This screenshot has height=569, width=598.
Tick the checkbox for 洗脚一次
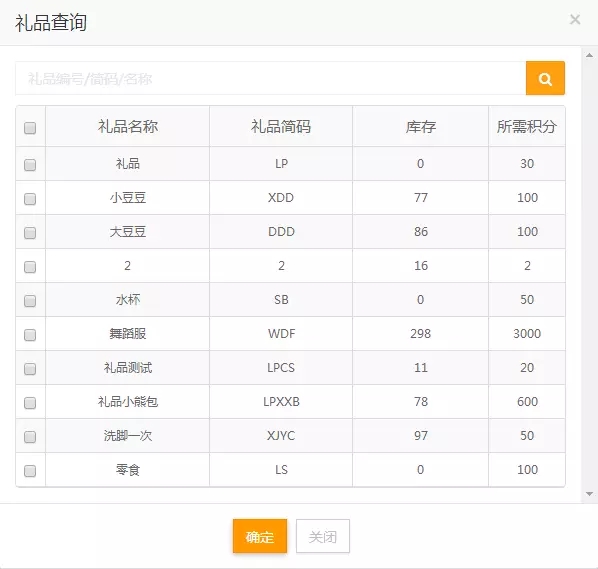click(30, 437)
